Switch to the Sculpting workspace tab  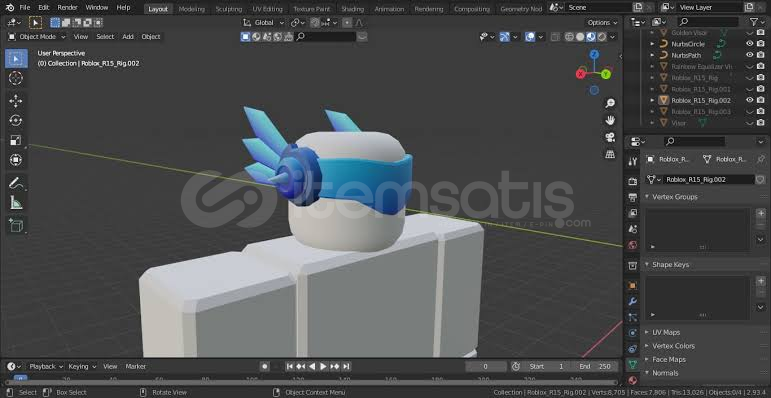(229, 9)
